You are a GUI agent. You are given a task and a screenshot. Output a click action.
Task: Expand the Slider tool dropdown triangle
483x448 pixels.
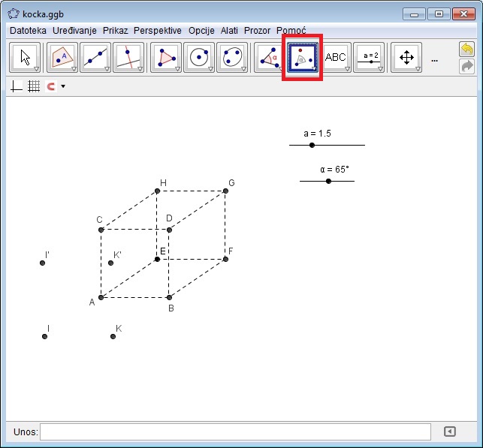coord(380,69)
